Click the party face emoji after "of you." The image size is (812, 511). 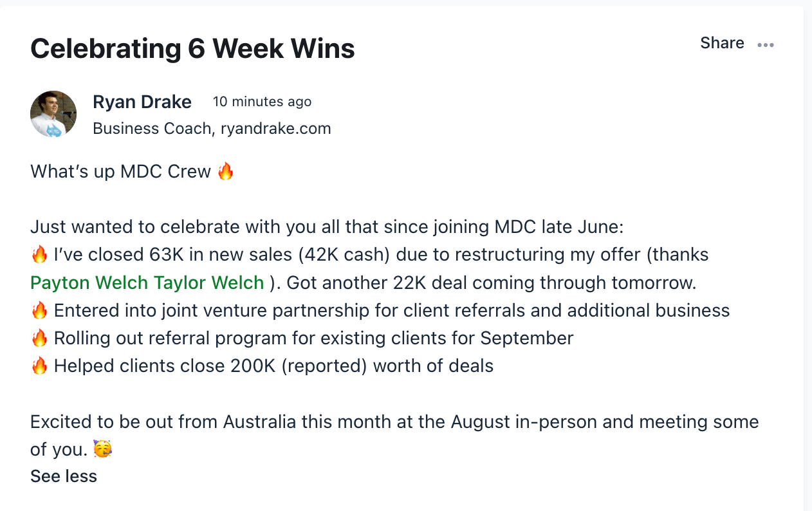(x=102, y=449)
